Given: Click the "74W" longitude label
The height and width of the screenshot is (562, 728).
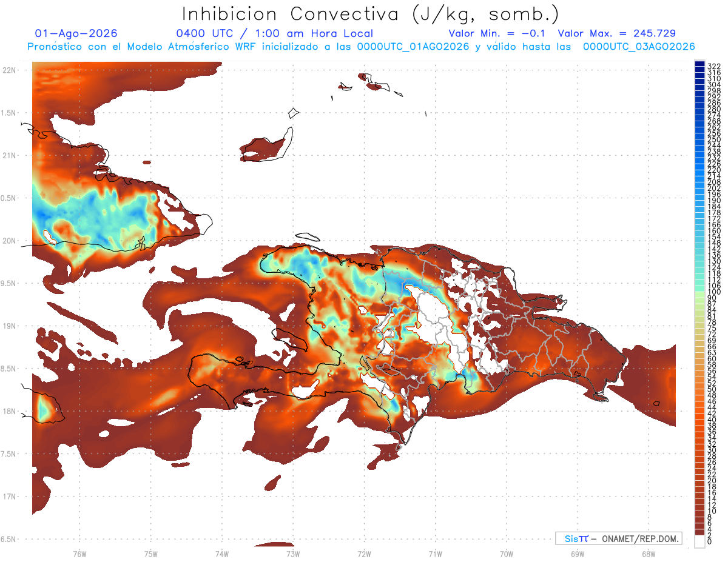Looking at the screenshot, I should coord(222,554).
